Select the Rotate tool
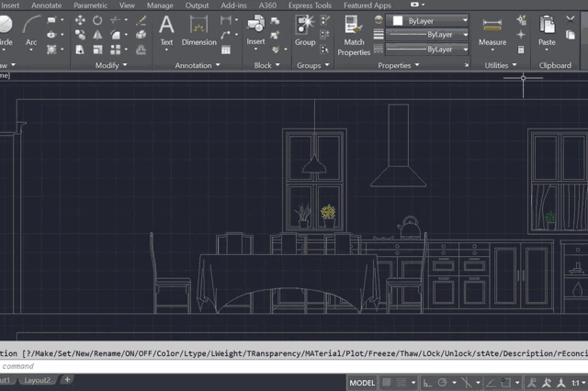 click(97, 20)
